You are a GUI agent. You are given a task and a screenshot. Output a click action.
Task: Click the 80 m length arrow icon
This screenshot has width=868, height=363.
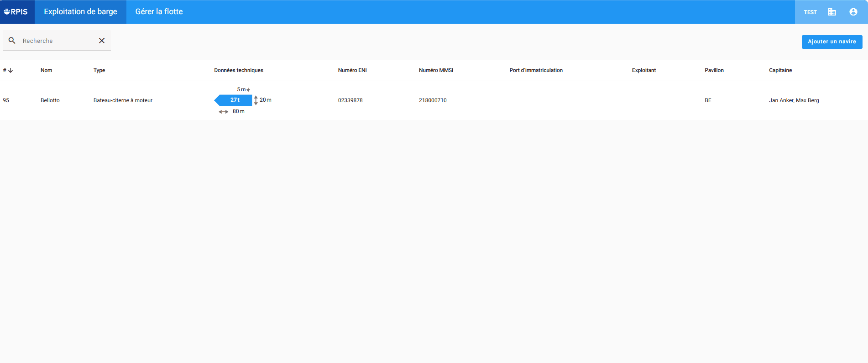223,112
